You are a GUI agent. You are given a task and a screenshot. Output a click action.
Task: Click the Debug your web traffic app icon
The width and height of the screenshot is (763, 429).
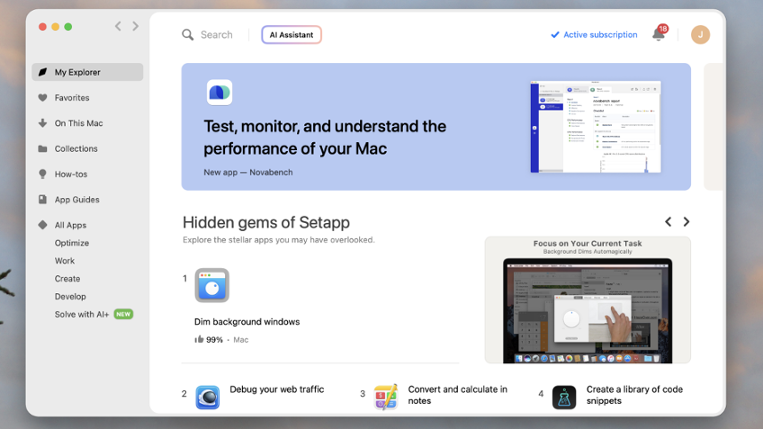[x=208, y=396]
